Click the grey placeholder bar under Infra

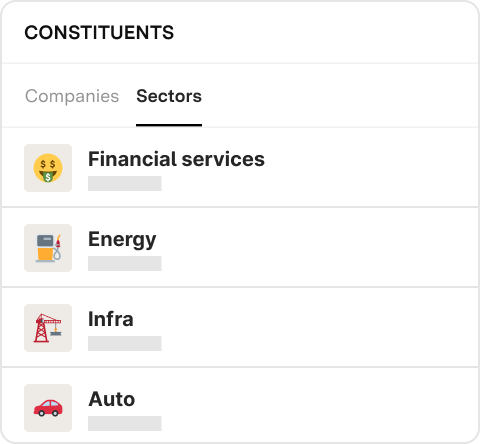(125, 343)
